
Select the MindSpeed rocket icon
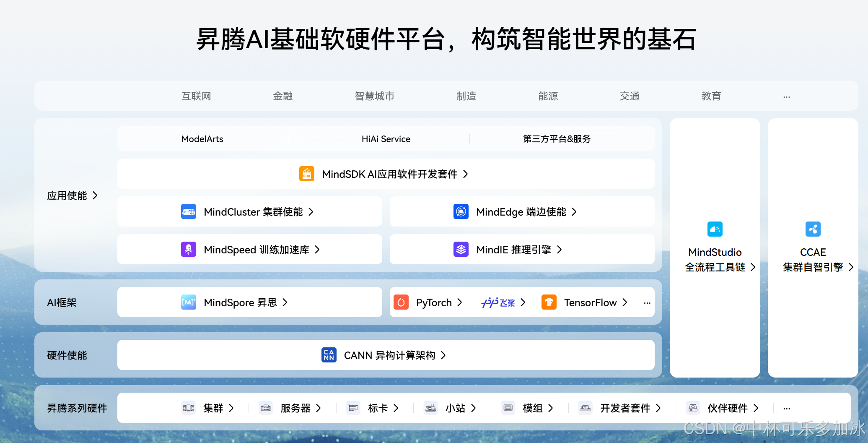tap(189, 249)
